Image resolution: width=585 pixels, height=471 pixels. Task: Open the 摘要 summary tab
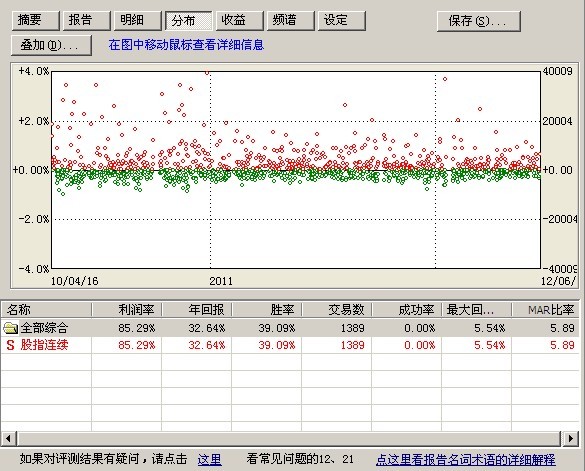35,20
